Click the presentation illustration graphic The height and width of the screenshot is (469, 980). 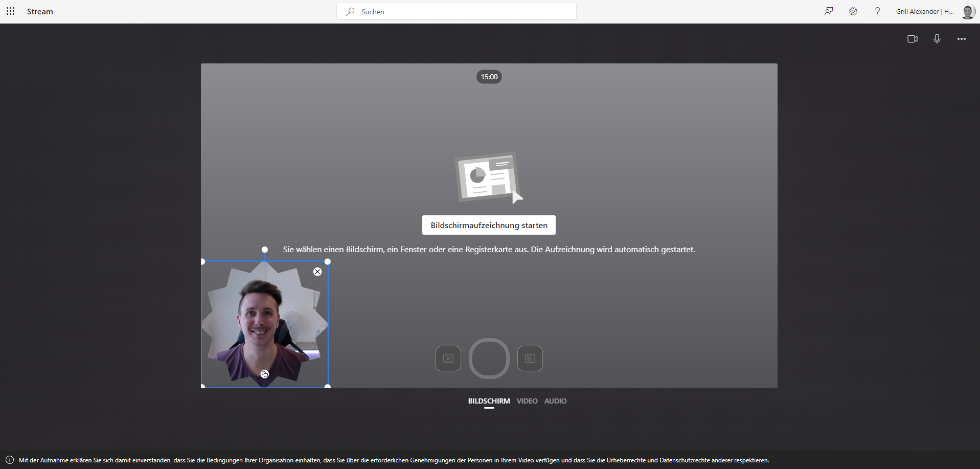[x=489, y=177]
